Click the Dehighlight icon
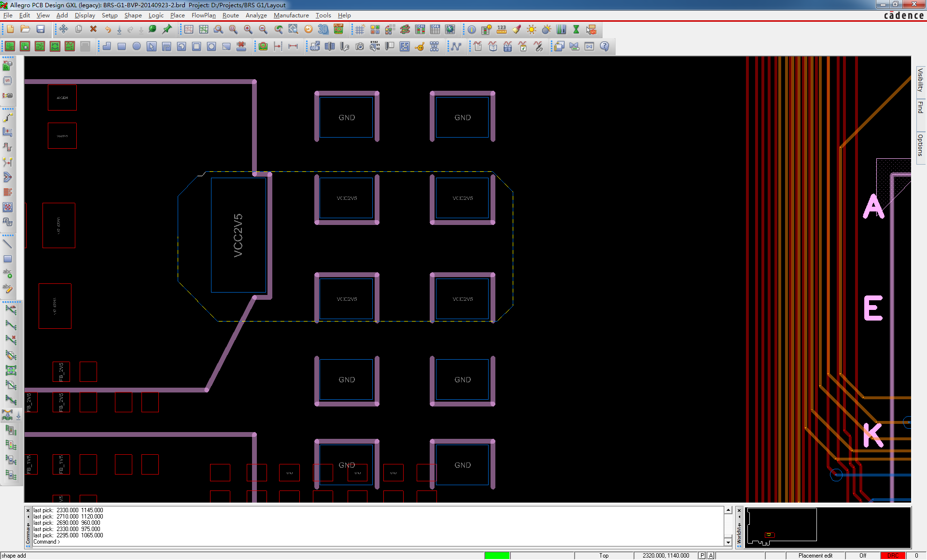 547,29
